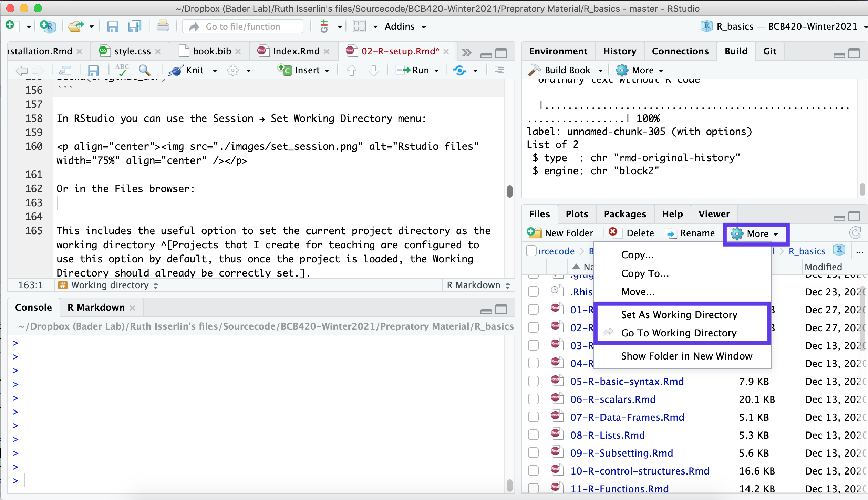Click the Delete button in Files pane
Viewport: 868px width, 500px height.
pos(632,233)
